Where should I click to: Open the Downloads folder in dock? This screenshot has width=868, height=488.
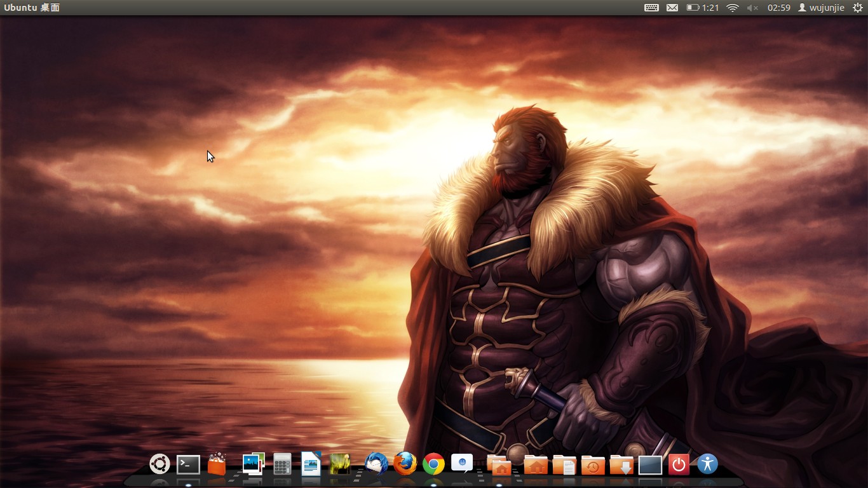[x=621, y=465]
